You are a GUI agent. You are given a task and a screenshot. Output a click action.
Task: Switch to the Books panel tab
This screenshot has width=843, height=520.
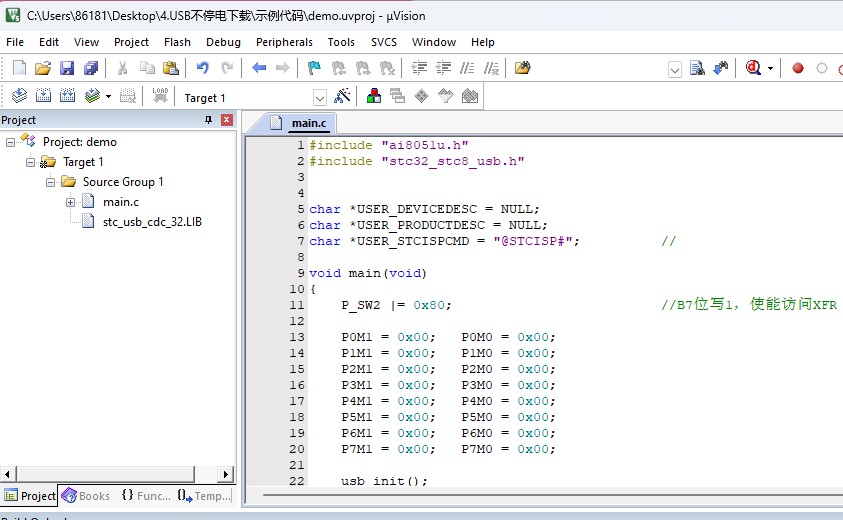point(86,496)
